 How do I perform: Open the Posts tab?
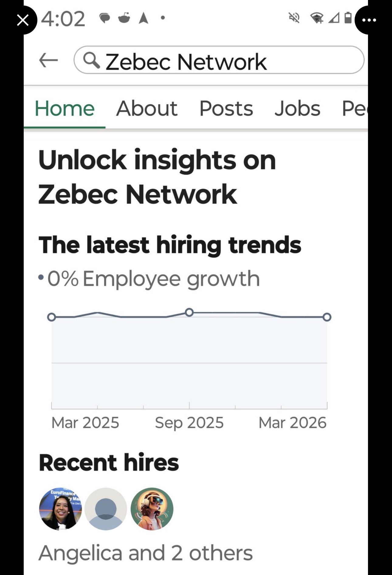pos(226,108)
